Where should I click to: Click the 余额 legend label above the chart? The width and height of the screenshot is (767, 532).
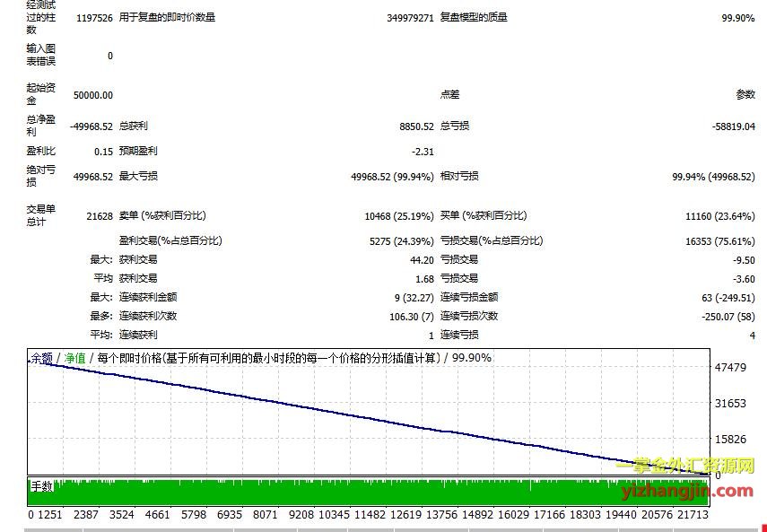click(x=41, y=358)
